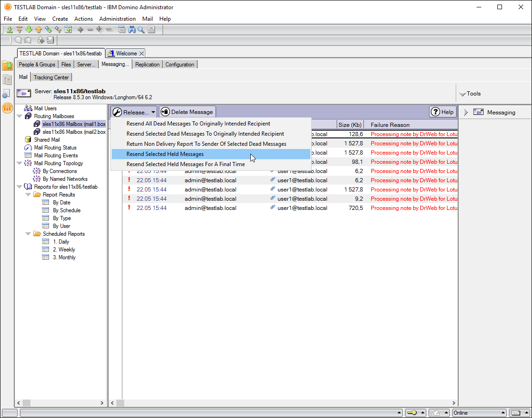Screen dimensions: 532x418
Task: Click the page with globe icon in left bar
Action: coord(6,94)
